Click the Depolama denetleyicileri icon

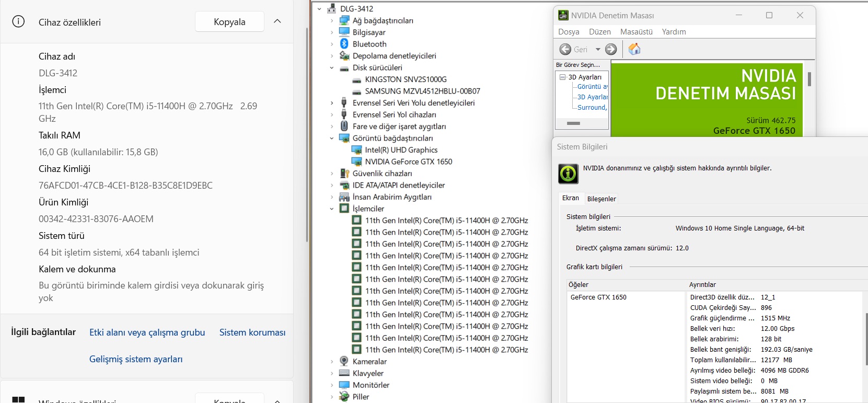(x=344, y=55)
